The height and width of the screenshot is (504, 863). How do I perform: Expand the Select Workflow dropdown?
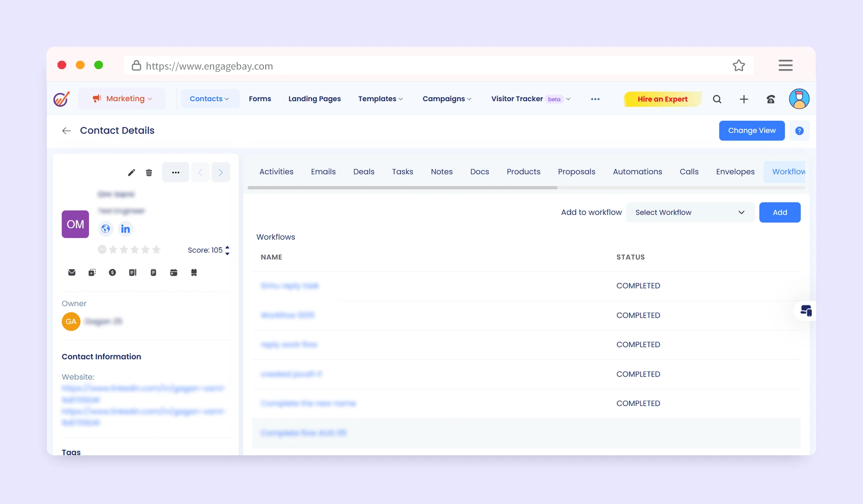click(690, 212)
